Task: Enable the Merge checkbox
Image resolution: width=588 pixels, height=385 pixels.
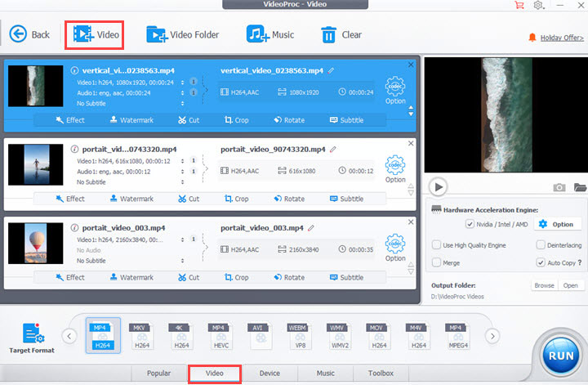Action: pyautogui.click(x=436, y=262)
